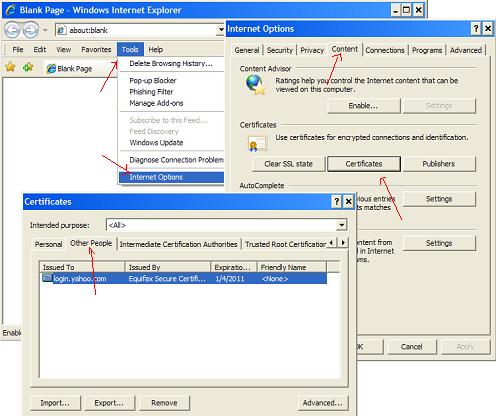The image size is (496, 416).
Task: Sort by Issued To column header
Action: 82,267
